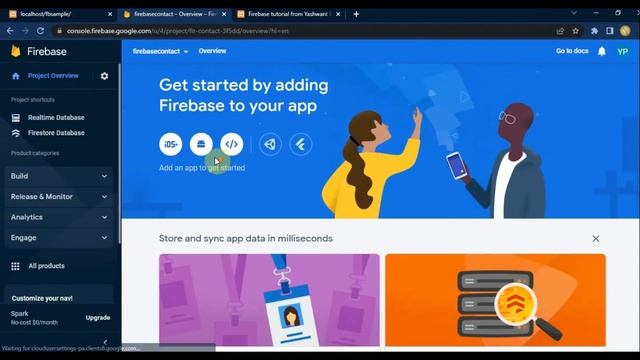Add an iOS app to the project

[x=171, y=144]
